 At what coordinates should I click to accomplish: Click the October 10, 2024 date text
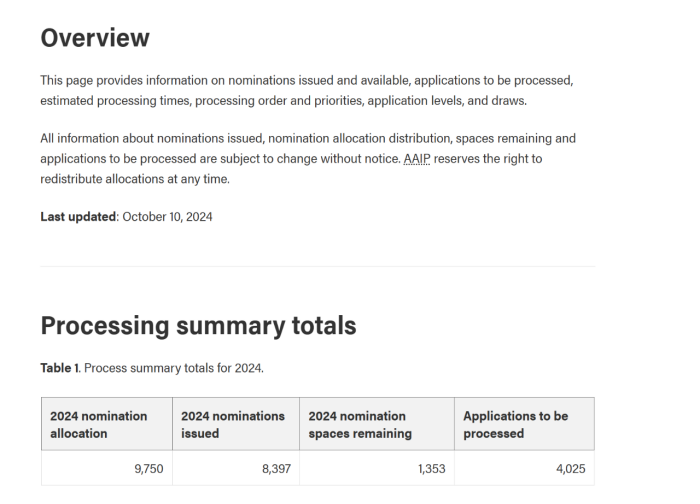click(167, 216)
